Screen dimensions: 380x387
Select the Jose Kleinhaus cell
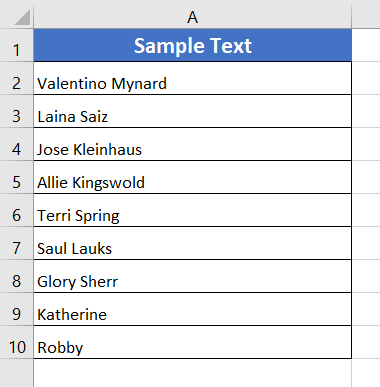coord(193,144)
